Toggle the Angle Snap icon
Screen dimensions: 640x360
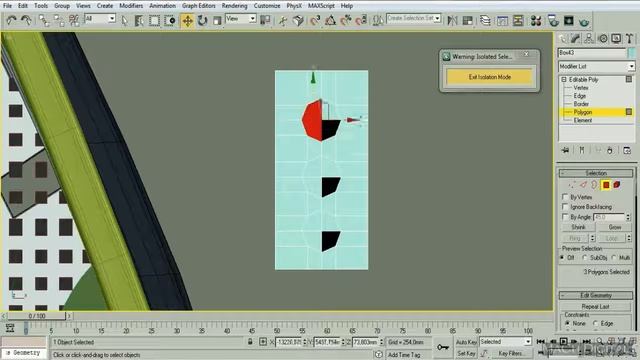[330, 20]
